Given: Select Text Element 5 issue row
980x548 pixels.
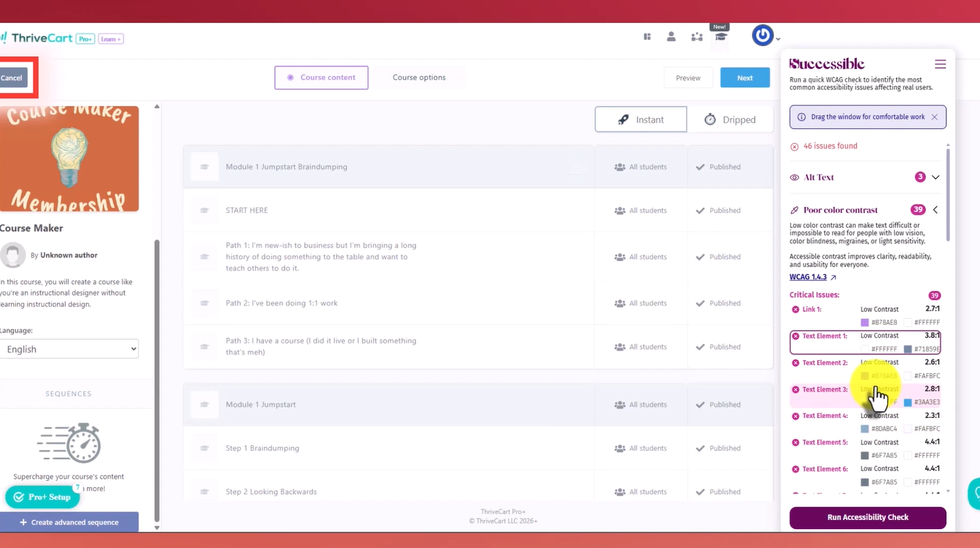Looking at the screenshot, I should [x=865, y=449].
